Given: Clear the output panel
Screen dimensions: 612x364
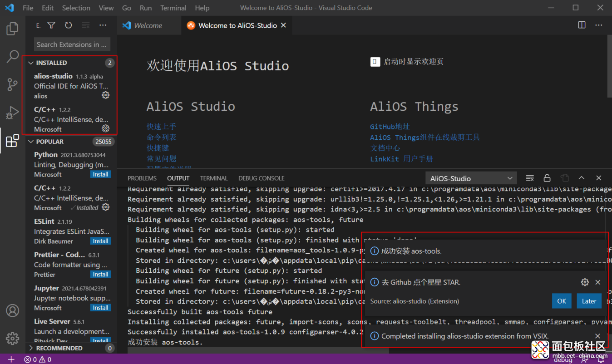Looking at the screenshot, I should coord(530,178).
